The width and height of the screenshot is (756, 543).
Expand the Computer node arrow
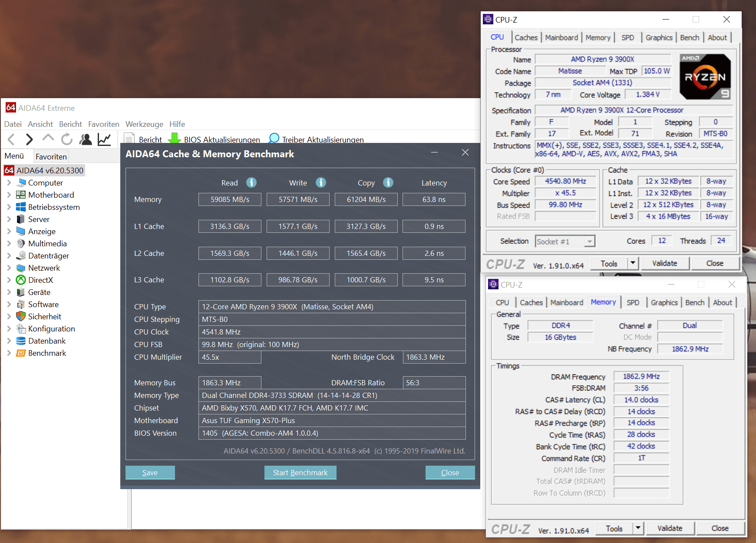pos(9,183)
